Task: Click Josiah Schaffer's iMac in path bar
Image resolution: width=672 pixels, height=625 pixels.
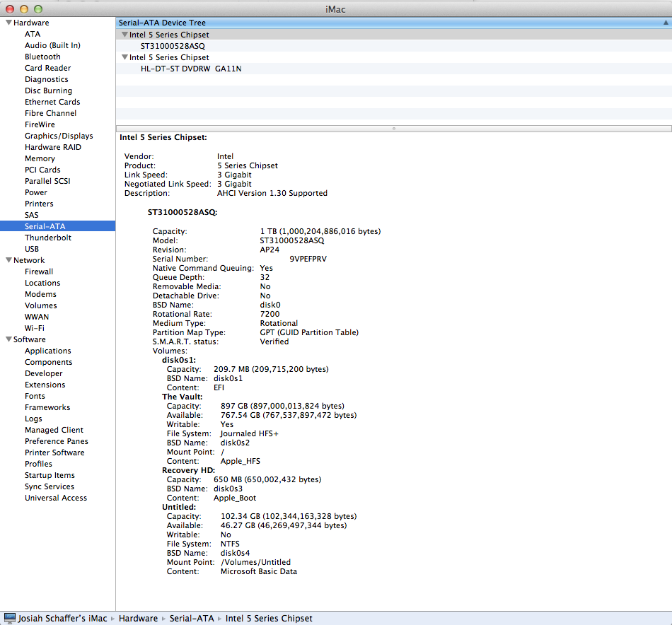Action: (x=62, y=619)
